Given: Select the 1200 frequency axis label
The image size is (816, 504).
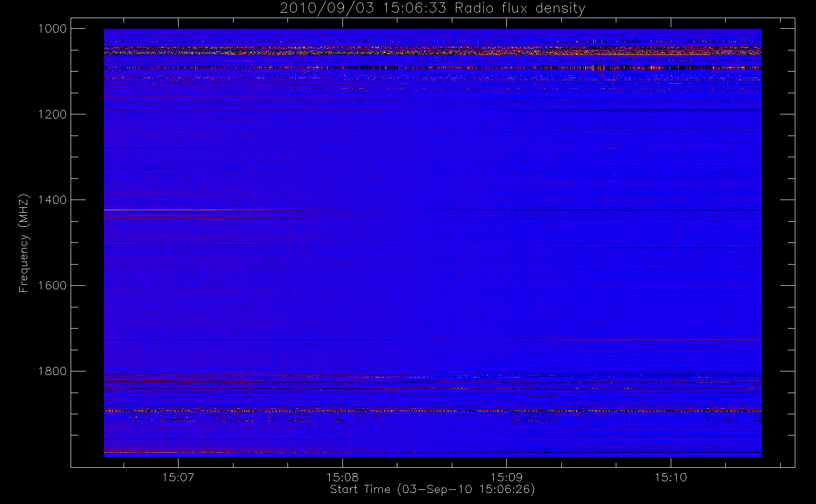Looking at the screenshot, I should click(x=52, y=114).
